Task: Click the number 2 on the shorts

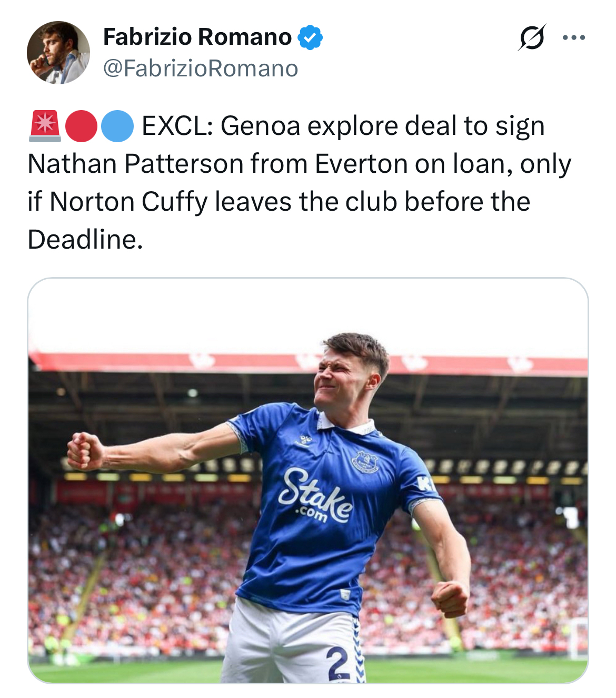Action: pos(336,662)
